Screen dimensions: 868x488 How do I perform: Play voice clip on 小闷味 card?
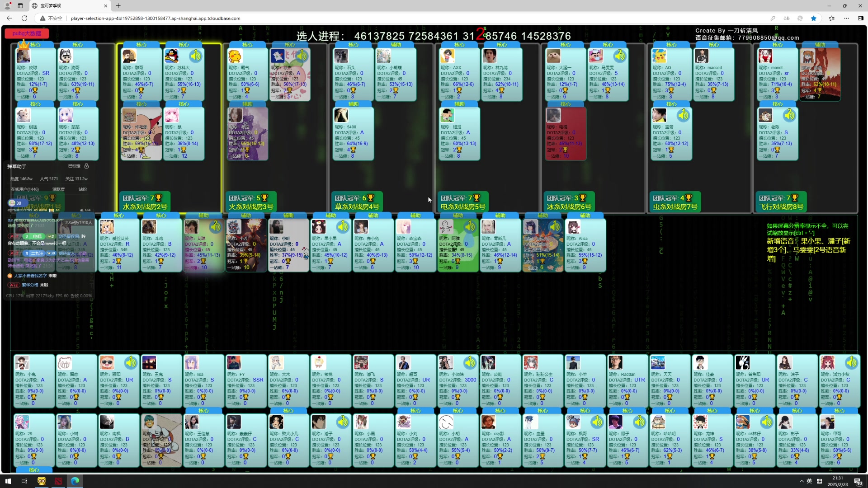470,362
